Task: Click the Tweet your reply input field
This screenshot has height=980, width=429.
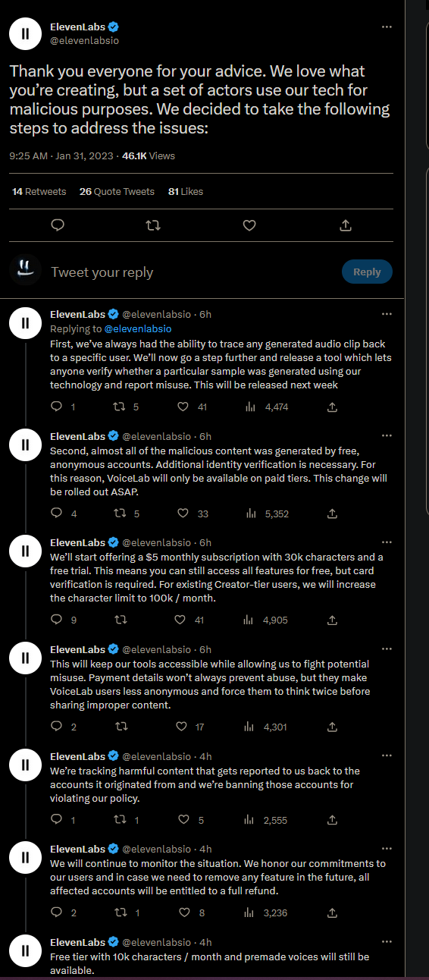Action: click(x=189, y=272)
